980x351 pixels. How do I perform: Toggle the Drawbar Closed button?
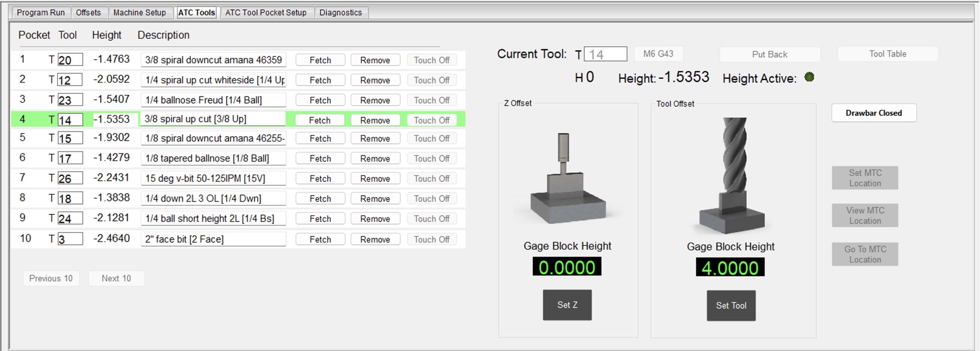pos(874,113)
